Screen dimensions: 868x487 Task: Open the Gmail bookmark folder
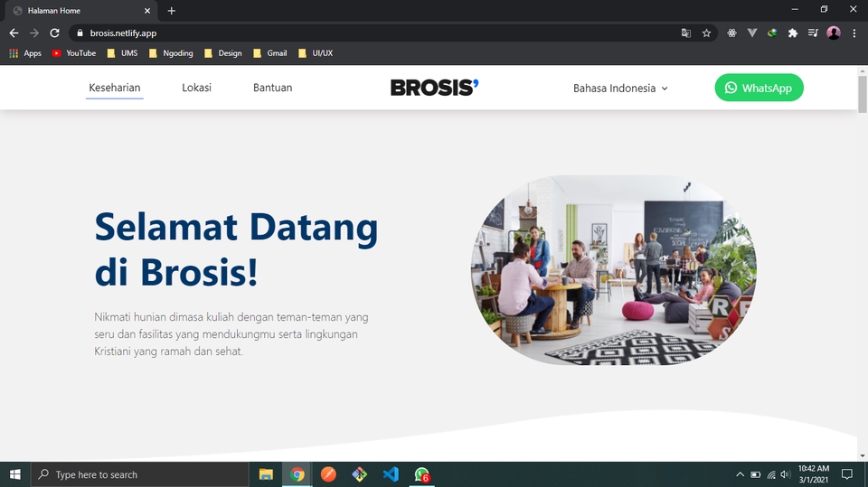click(x=270, y=53)
